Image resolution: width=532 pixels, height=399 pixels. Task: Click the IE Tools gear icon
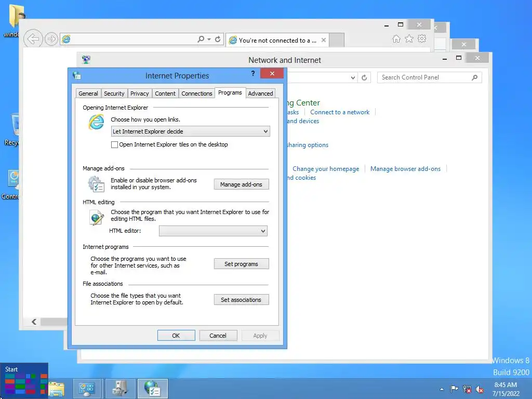pos(422,38)
